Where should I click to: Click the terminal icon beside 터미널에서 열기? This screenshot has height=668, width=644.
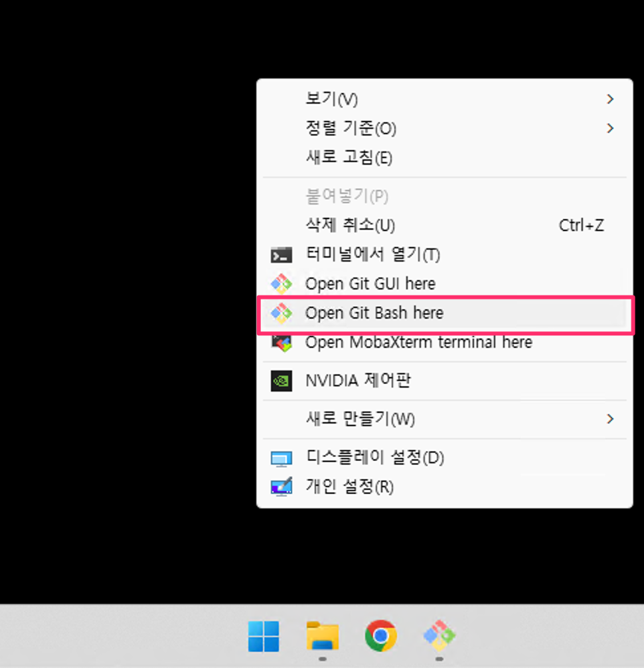(281, 255)
